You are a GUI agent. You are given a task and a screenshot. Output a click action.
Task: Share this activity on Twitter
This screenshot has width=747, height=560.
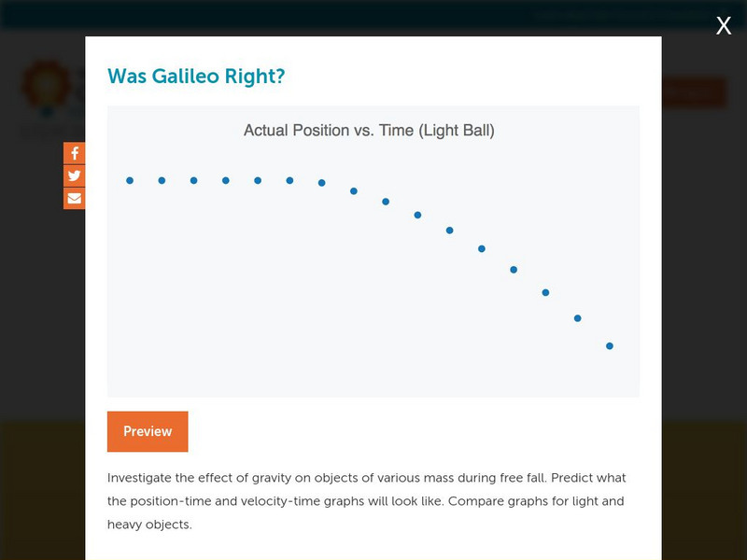(75, 176)
